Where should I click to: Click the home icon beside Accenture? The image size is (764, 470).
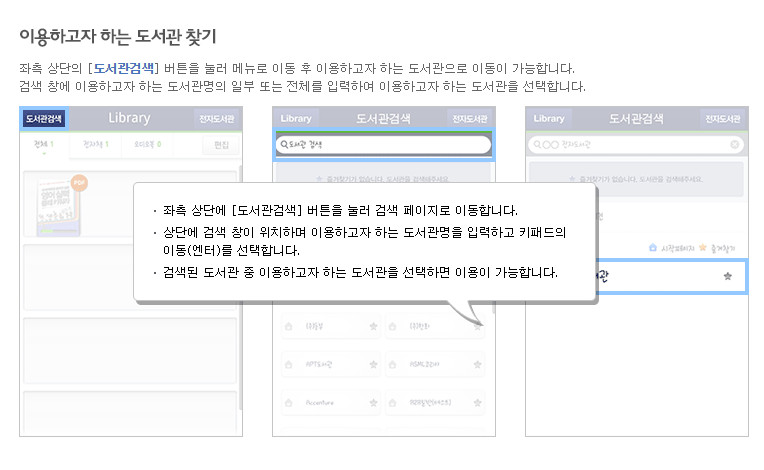tap(288, 403)
